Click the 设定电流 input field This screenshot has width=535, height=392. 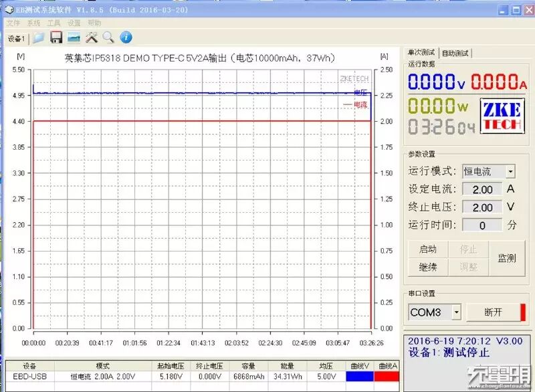(x=482, y=189)
